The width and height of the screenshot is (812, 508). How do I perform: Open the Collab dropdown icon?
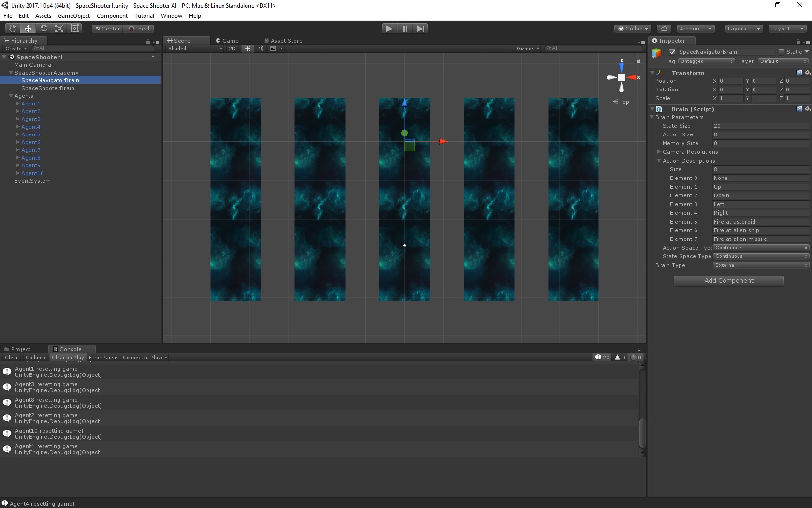click(x=646, y=29)
